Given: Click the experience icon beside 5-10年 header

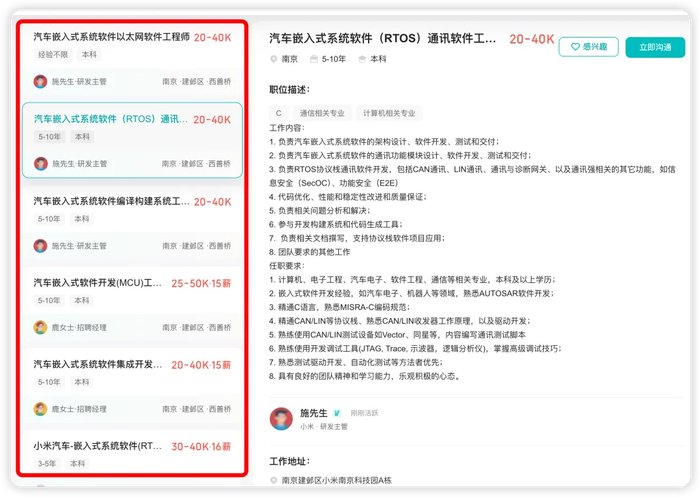Looking at the screenshot, I should click(314, 59).
